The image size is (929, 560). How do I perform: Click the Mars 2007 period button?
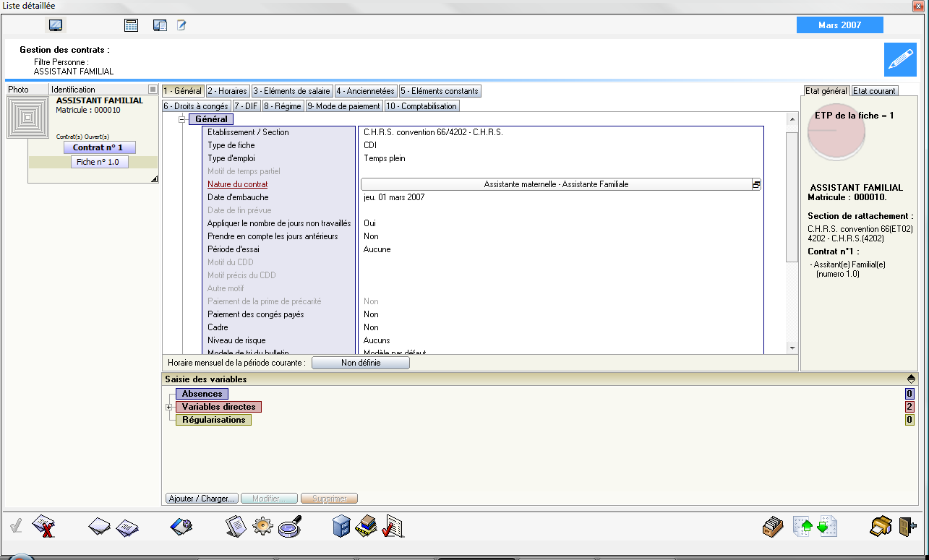click(x=840, y=25)
